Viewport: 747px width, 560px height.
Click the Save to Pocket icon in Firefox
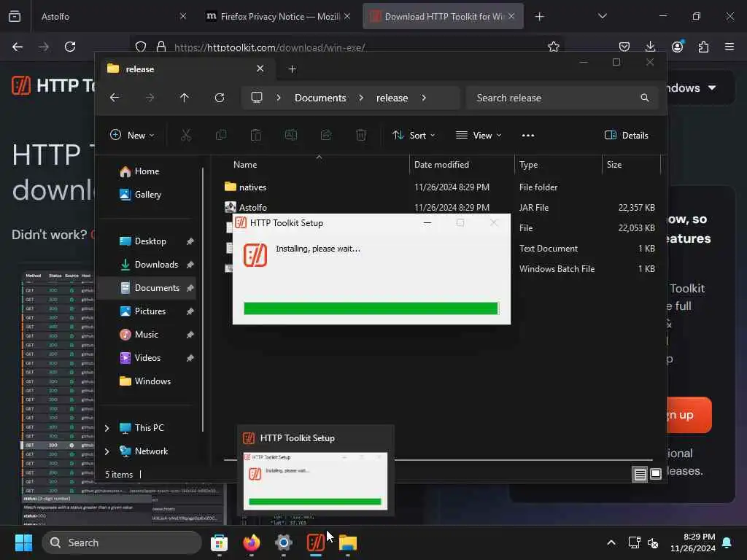tap(624, 47)
